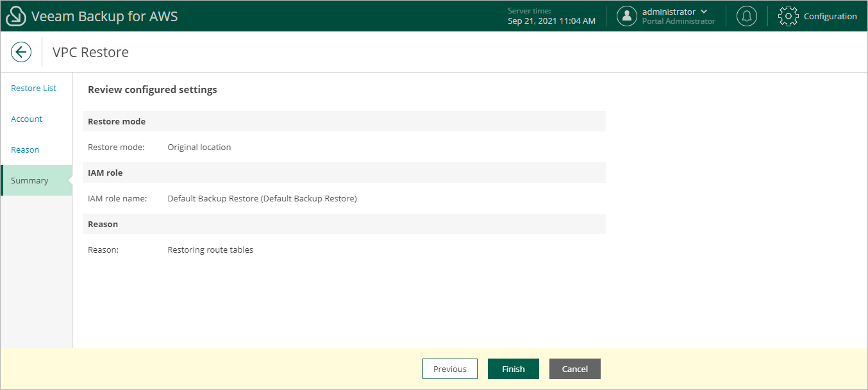This screenshot has width=868, height=390.
Task: Open the notifications bell icon
Action: pos(746,16)
